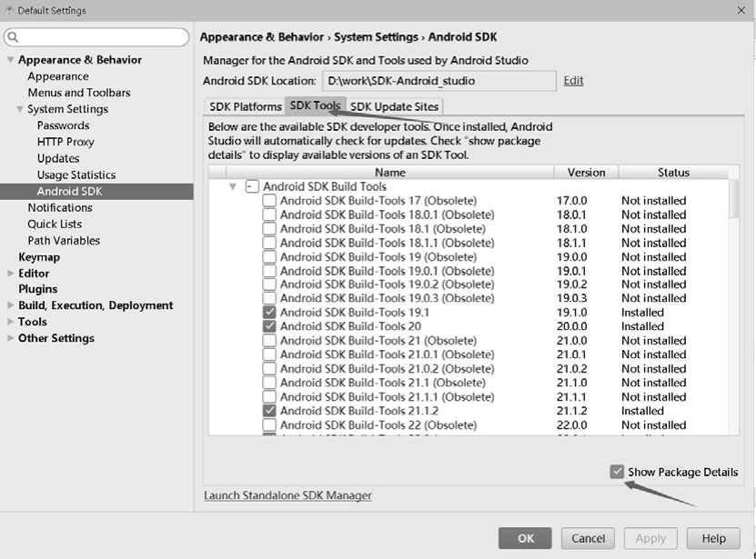
Task: Click the Default Settings title icon
Action: pos(9,11)
